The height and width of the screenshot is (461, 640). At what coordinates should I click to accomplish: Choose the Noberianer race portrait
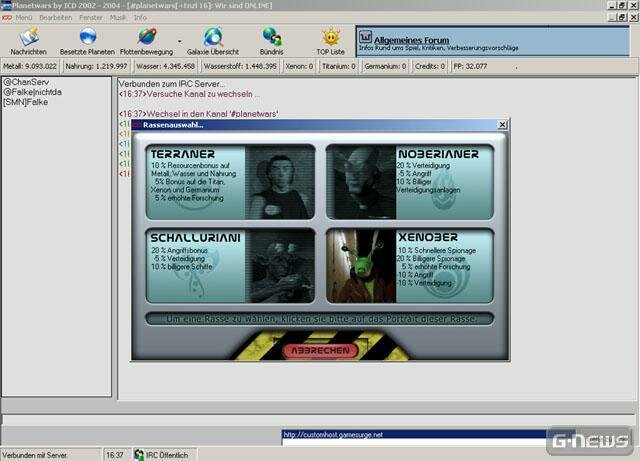[361, 182]
